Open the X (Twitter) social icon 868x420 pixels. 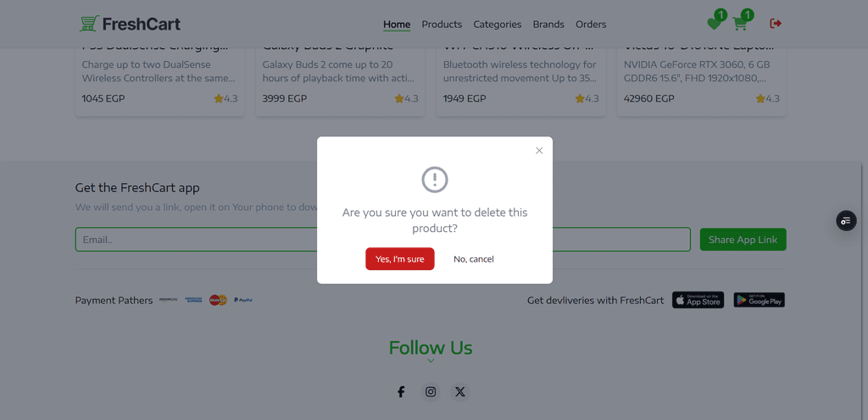(x=460, y=392)
